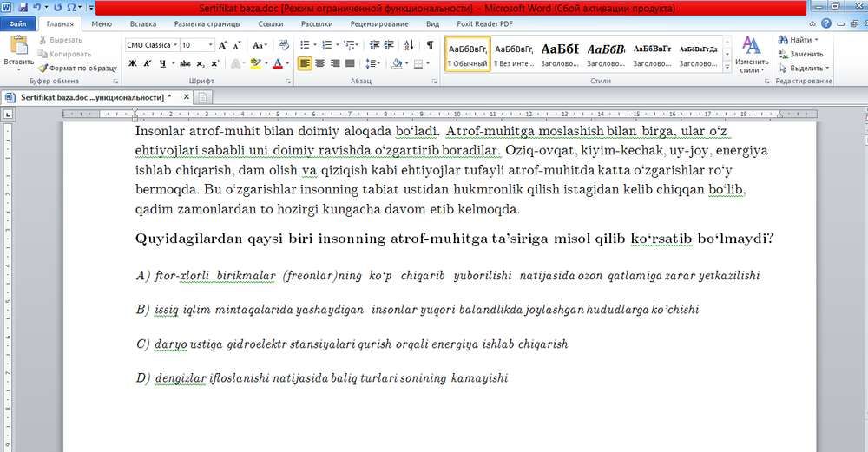Open the Рецензирование tab
Screen dimensions: 868x452
click(379, 23)
